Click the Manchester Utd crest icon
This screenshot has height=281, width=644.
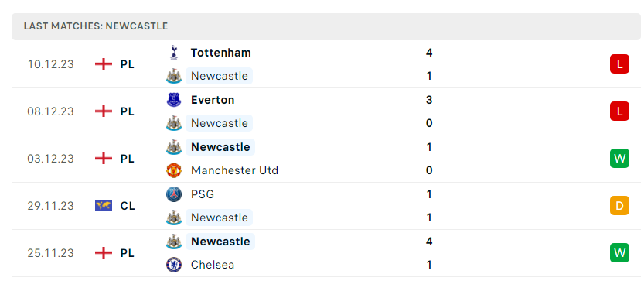tap(174, 170)
